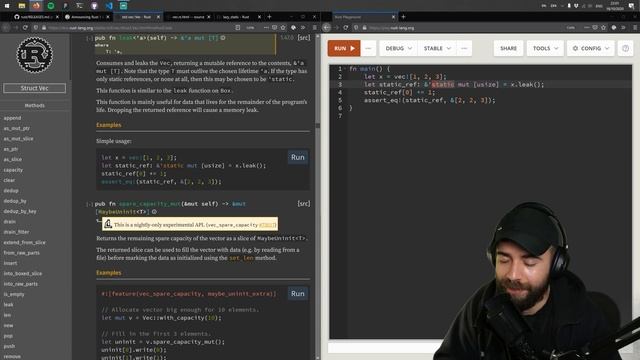The image size is (640, 360).
Task: Show tracking protection shield in docs window
Action: pyautogui.click(x=36, y=27)
